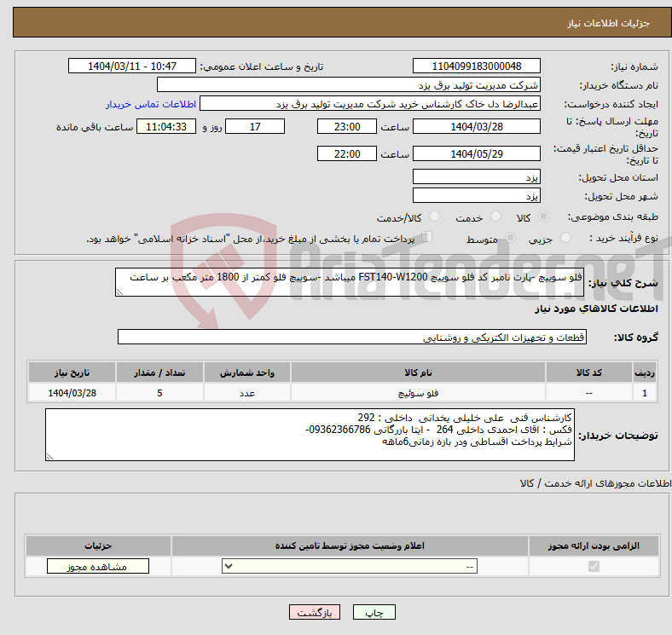Click the چاپ print button
Screen dimensions: 672x635
374,612
